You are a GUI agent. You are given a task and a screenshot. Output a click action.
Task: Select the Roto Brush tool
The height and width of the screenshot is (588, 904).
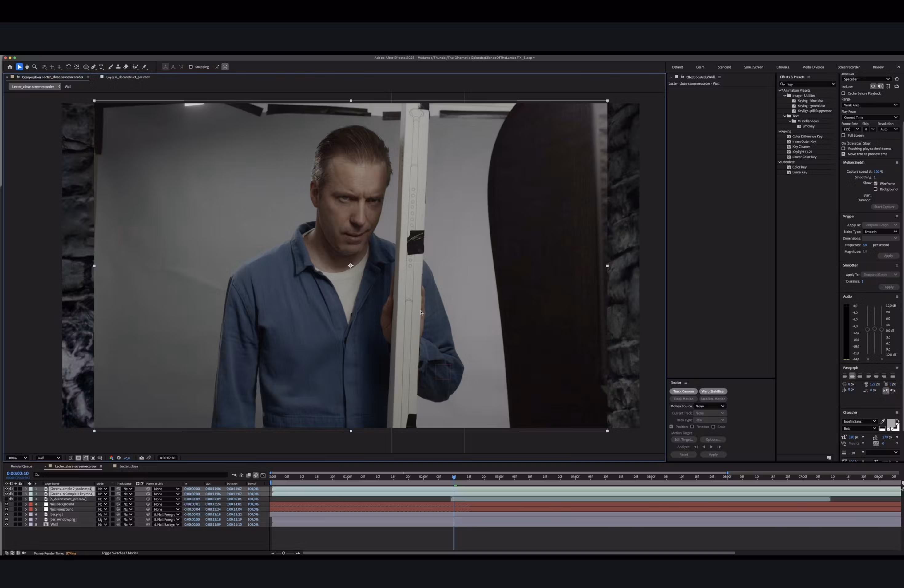[x=136, y=67]
